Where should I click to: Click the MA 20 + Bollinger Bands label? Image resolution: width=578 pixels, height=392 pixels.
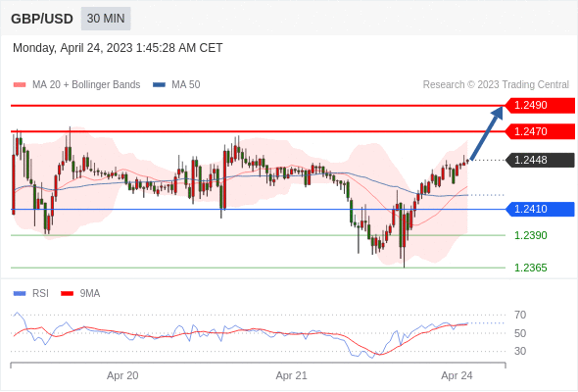pos(86,85)
